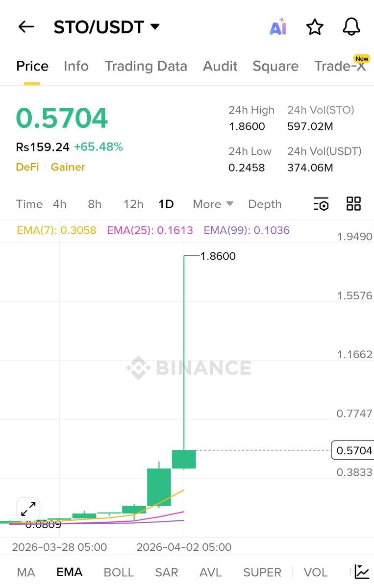Image resolution: width=374 pixels, height=588 pixels.
Task: Enable the MA indicator
Action: click(26, 572)
